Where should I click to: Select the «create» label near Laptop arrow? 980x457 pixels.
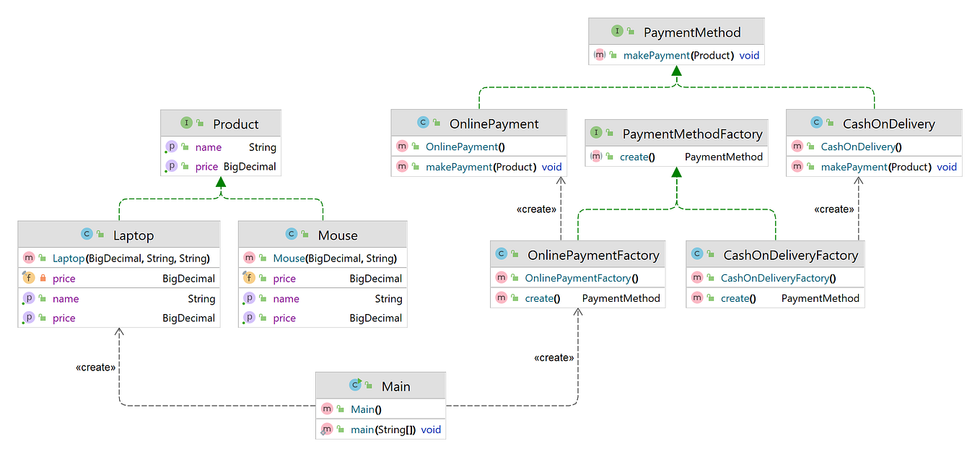(96, 367)
